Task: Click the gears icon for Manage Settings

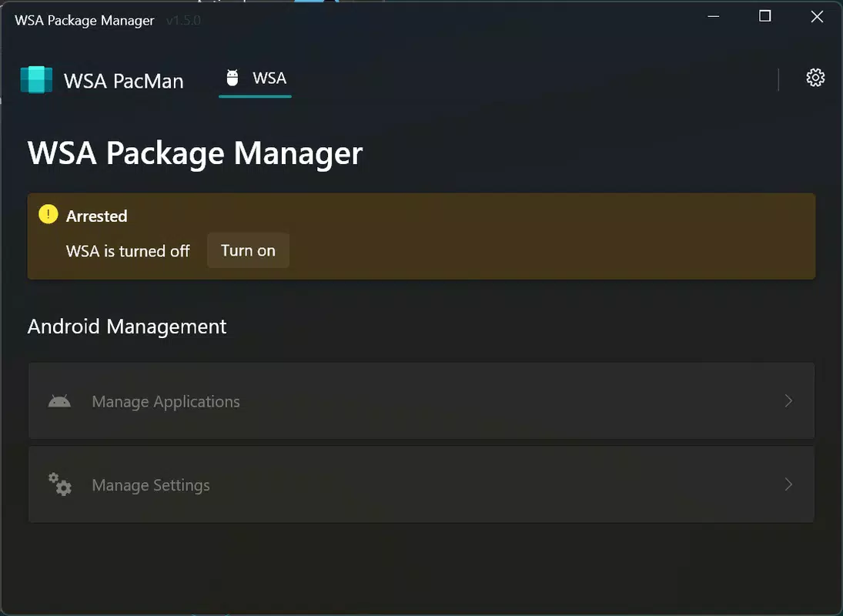Action: [x=60, y=484]
